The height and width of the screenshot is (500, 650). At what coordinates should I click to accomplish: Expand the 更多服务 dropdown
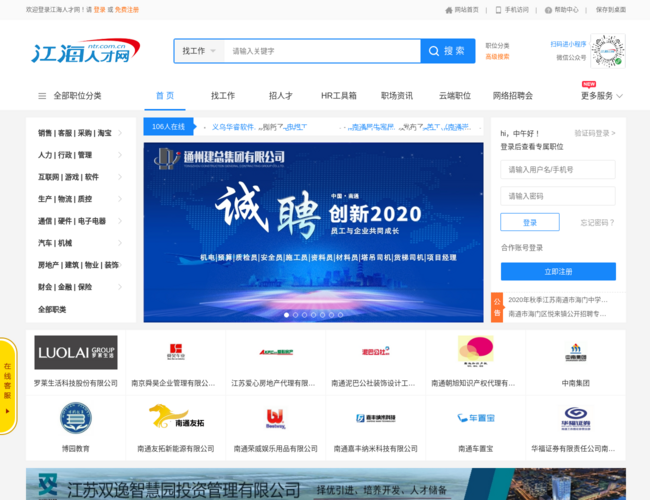click(x=601, y=96)
